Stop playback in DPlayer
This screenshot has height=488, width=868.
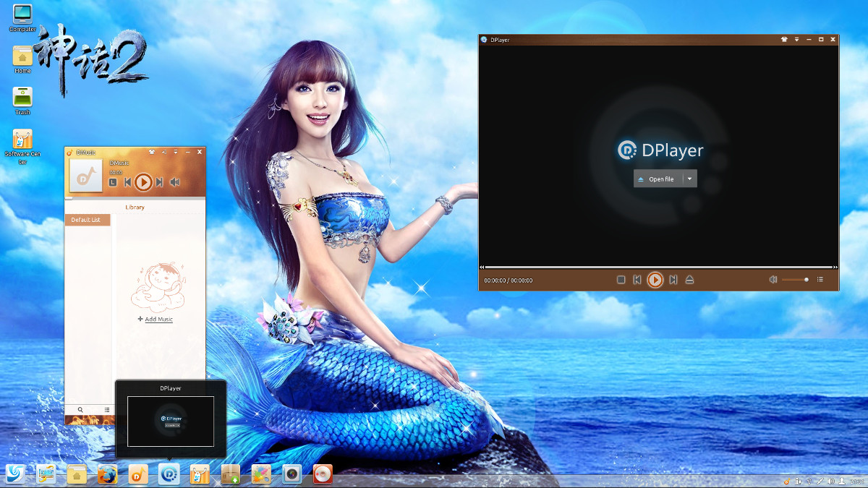pos(621,280)
